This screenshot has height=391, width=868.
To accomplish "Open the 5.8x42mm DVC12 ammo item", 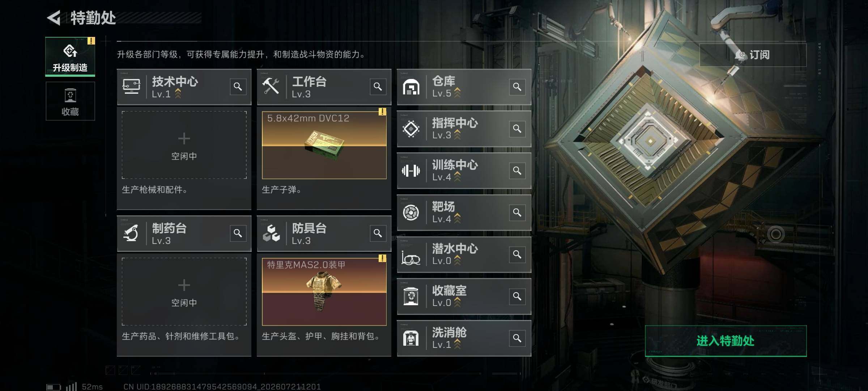I will click(x=324, y=145).
